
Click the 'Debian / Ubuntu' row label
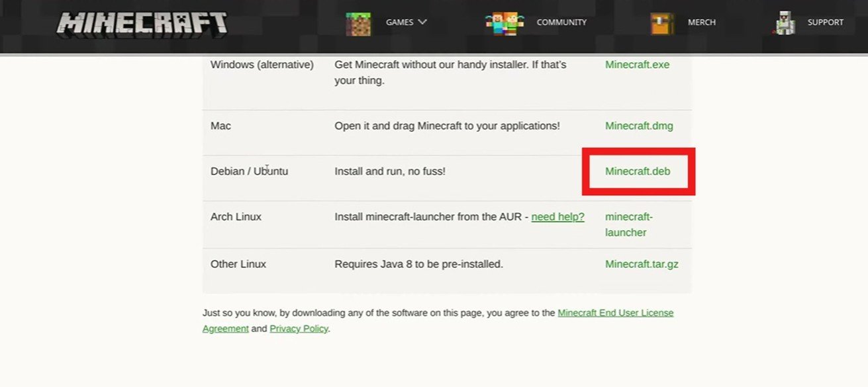pyautogui.click(x=249, y=171)
